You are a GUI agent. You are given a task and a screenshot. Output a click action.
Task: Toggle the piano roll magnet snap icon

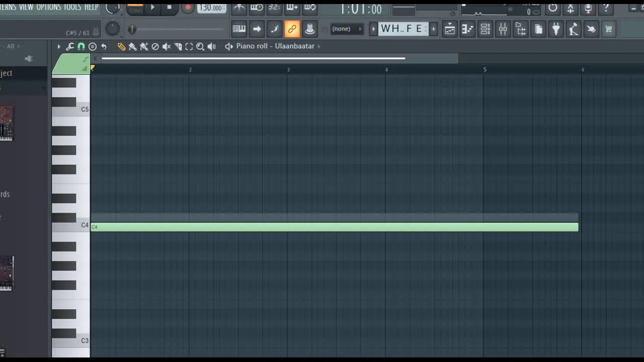81,46
